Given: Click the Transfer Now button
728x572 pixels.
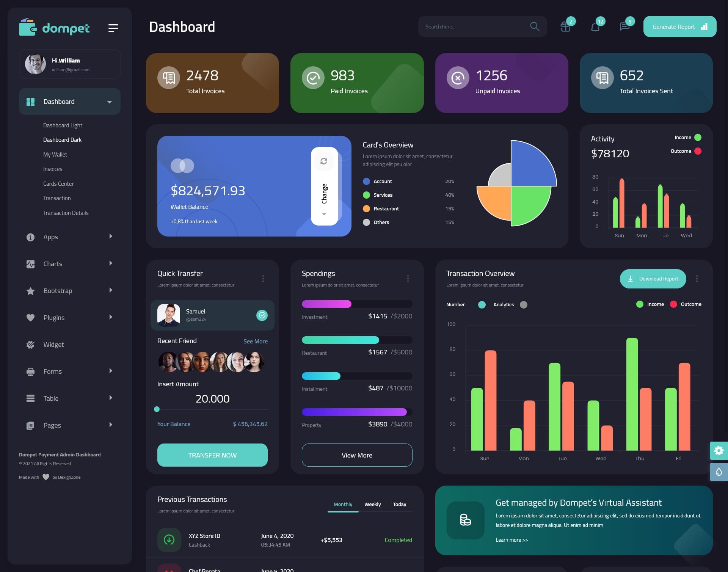Looking at the screenshot, I should coord(212,454).
